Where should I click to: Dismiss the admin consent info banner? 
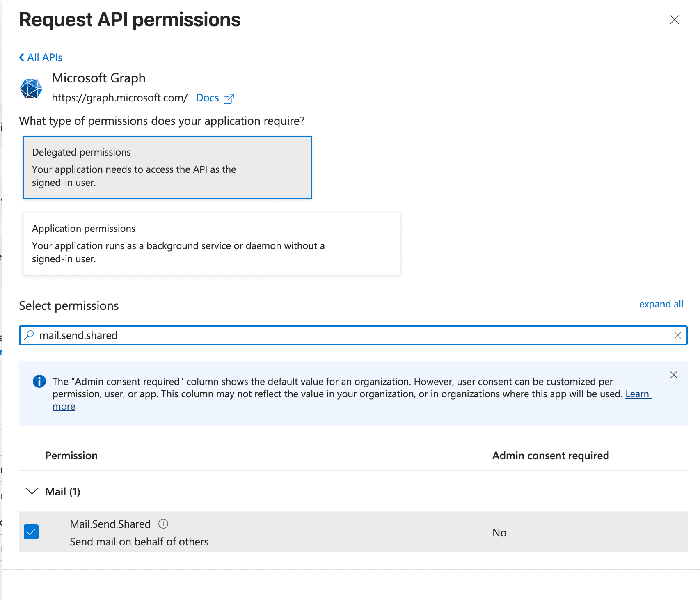[673, 375]
